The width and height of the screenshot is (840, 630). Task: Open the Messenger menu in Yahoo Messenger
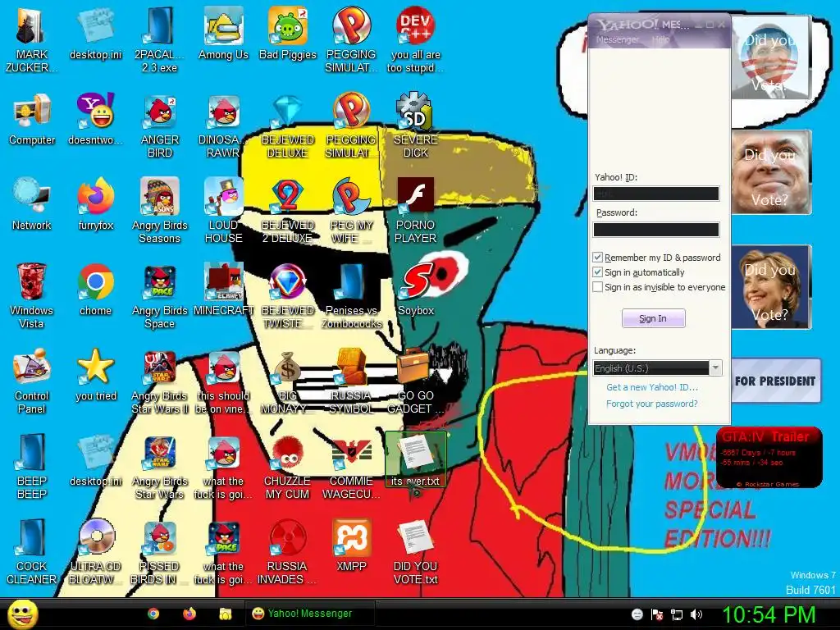point(617,39)
